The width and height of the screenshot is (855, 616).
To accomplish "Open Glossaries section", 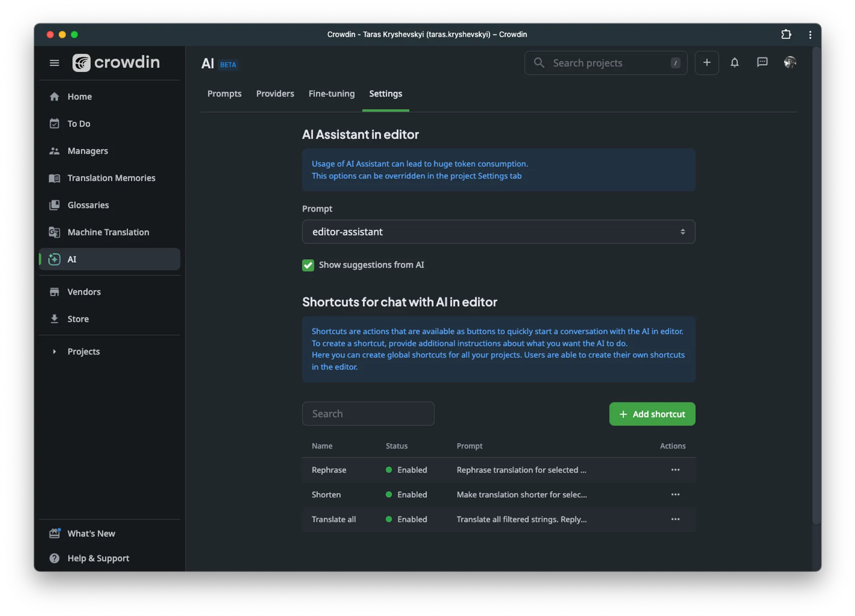I will (110, 205).
